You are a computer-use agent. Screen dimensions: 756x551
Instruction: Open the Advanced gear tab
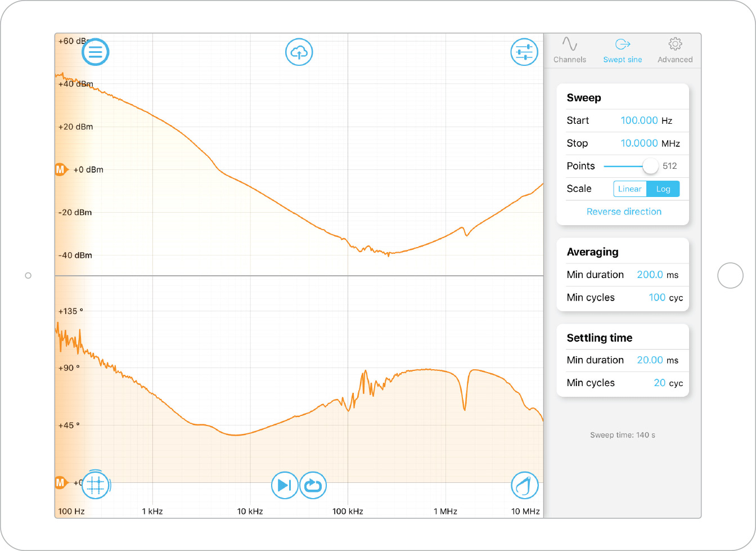675,51
